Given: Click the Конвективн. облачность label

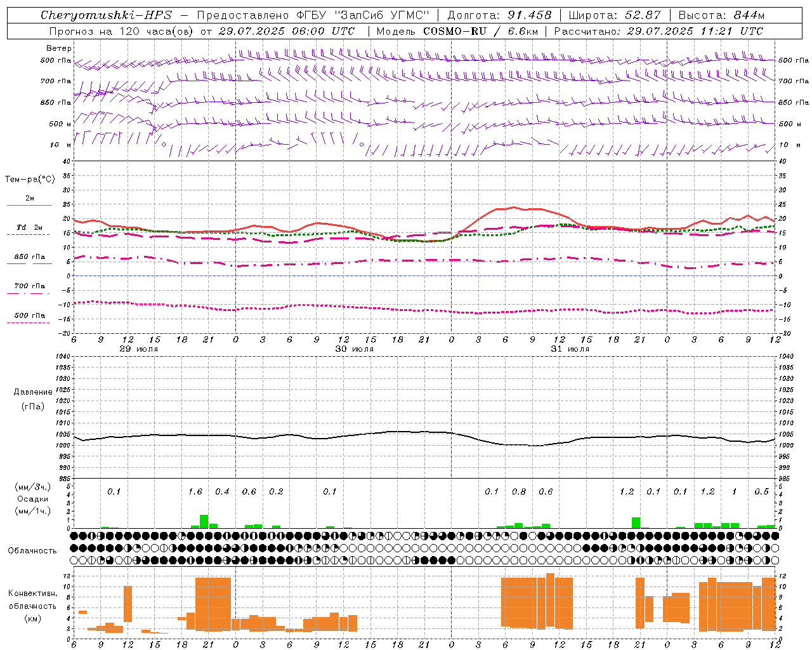Looking at the screenshot, I should pos(32,600).
